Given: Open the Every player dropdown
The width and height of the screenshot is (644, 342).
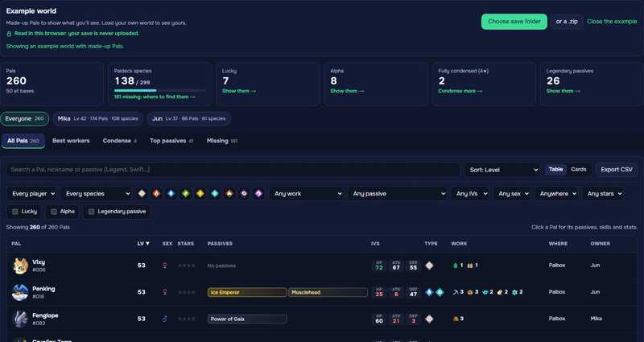Looking at the screenshot, I should [x=32, y=194].
